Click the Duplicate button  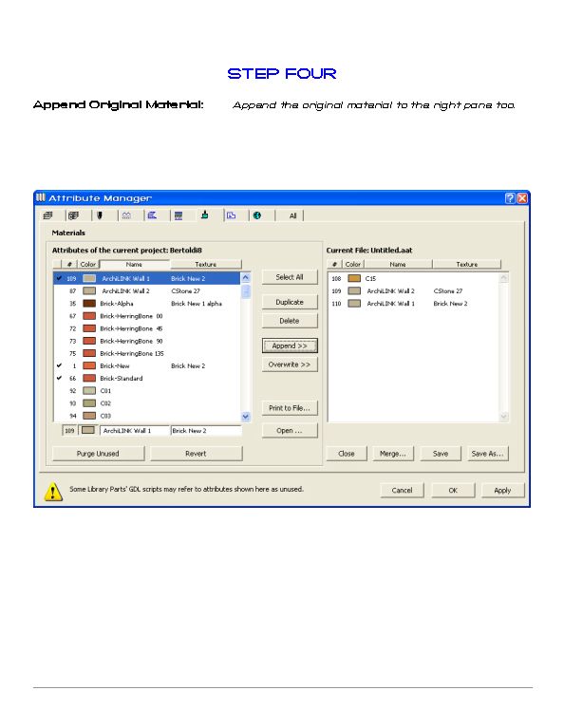pos(290,302)
